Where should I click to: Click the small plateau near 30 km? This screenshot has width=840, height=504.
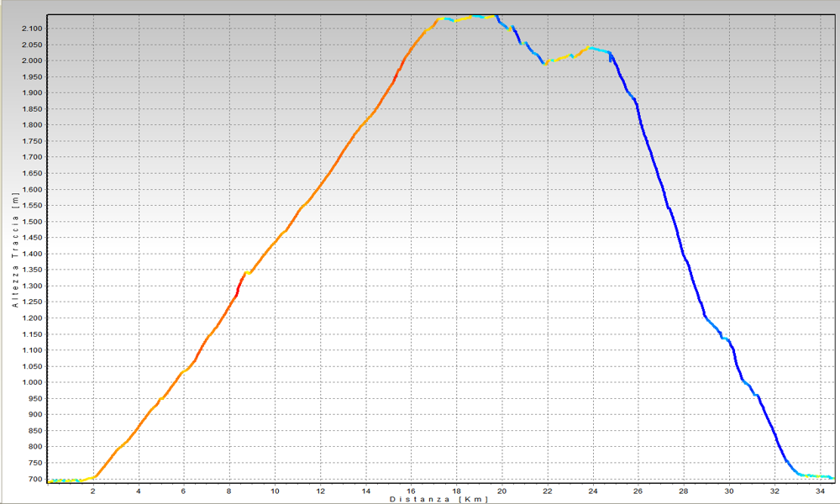pyautogui.click(x=727, y=339)
